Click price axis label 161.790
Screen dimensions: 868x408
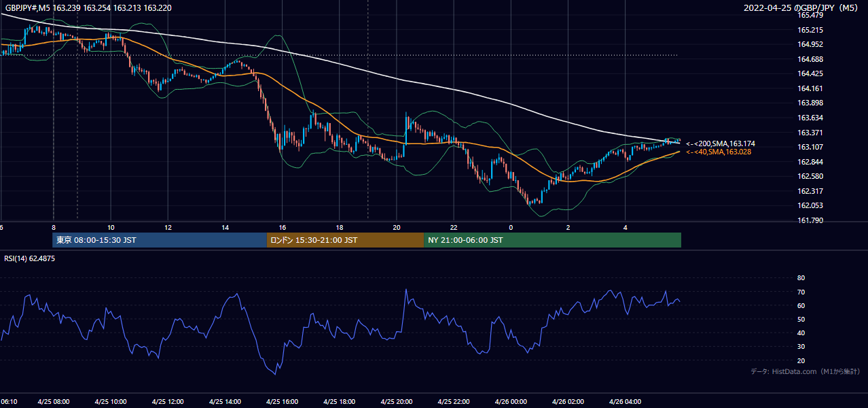coord(810,220)
